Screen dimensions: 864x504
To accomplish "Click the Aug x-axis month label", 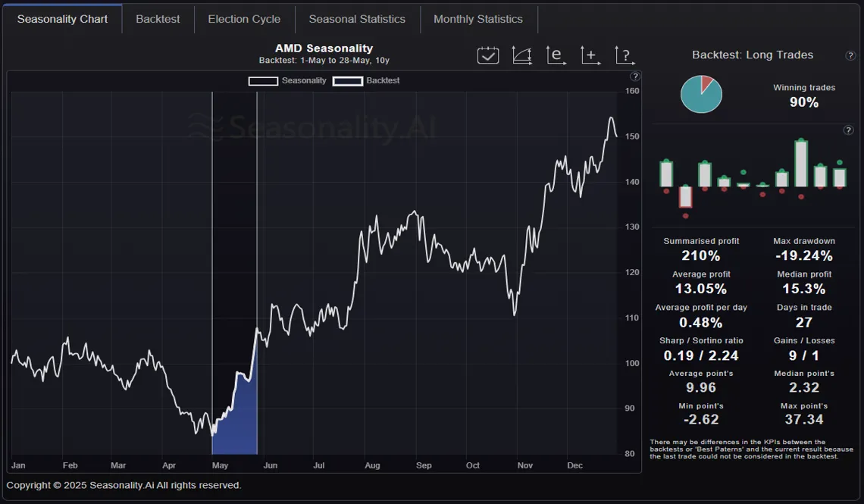I will (x=372, y=465).
